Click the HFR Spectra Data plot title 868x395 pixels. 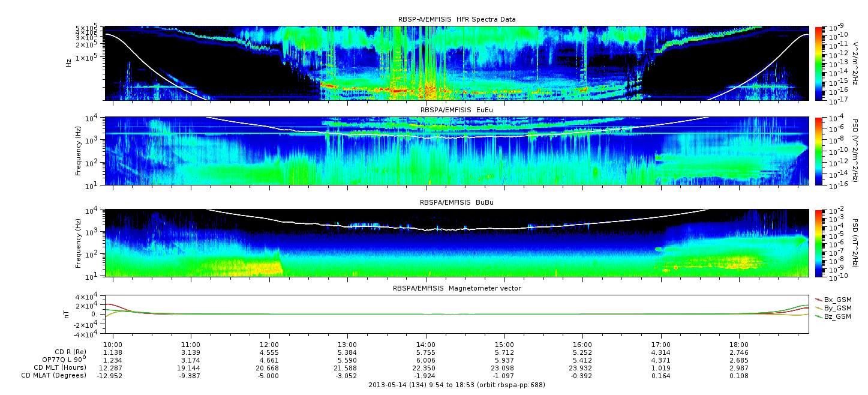pyautogui.click(x=456, y=20)
